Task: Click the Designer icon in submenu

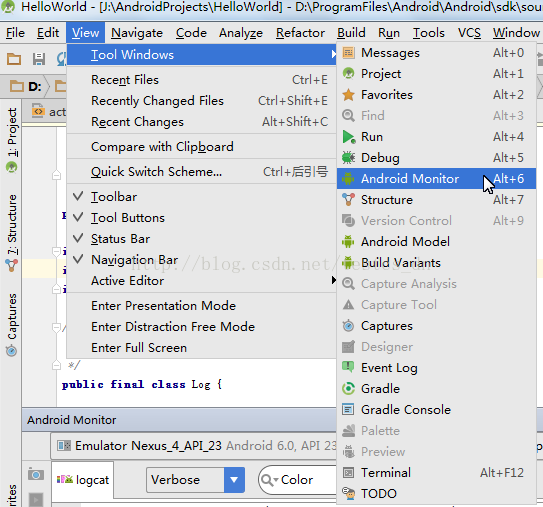Action: tap(348, 347)
